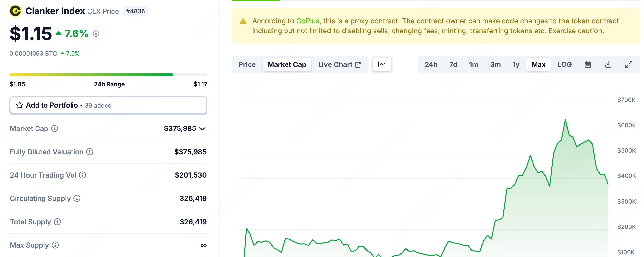Screen dimensions: 644x257
Task: Switch to the Price chart tab
Action: coord(247,65)
